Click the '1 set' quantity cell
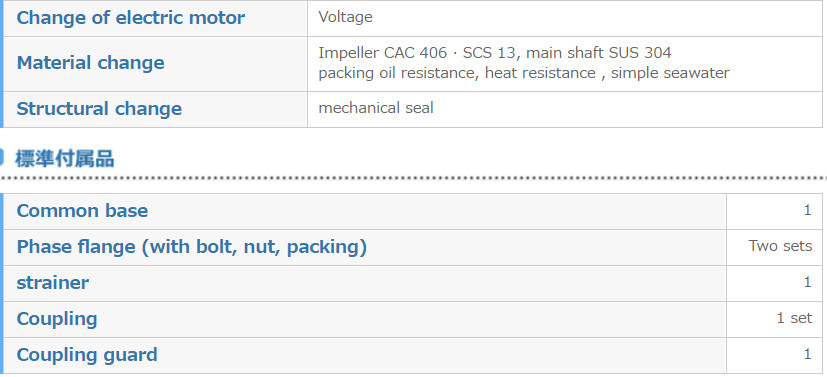Viewport: 827px width, 377px height. (794, 318)
